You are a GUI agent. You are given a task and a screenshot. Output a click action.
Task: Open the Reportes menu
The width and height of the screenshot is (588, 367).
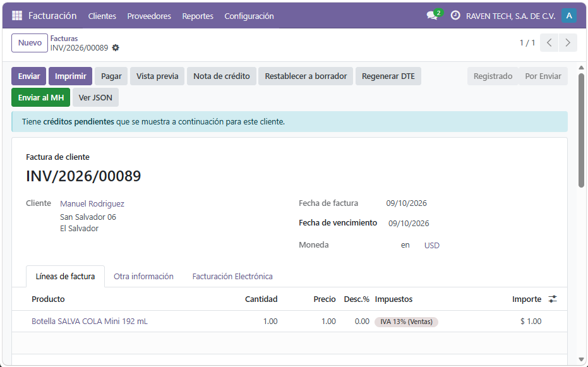198,16
